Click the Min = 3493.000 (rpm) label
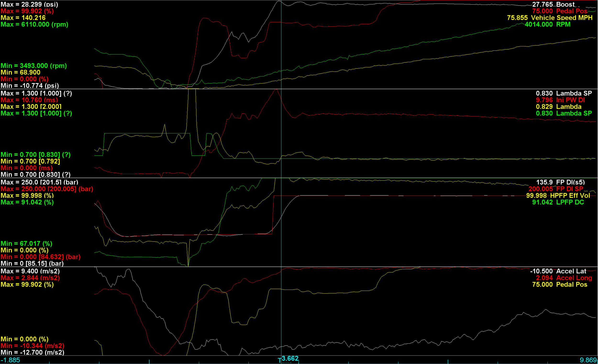 (x=33, y=66)
